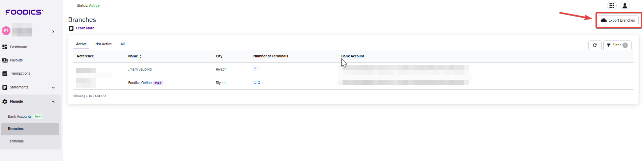The image size is (644, 161).
Task: Open the user profile icon
Action: click(x=625, y=6)
